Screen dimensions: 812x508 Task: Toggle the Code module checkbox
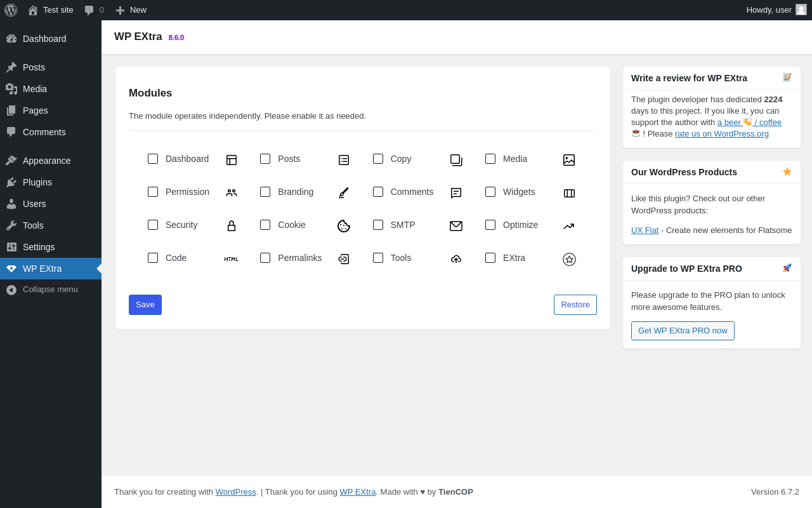[x=153, y=258]
